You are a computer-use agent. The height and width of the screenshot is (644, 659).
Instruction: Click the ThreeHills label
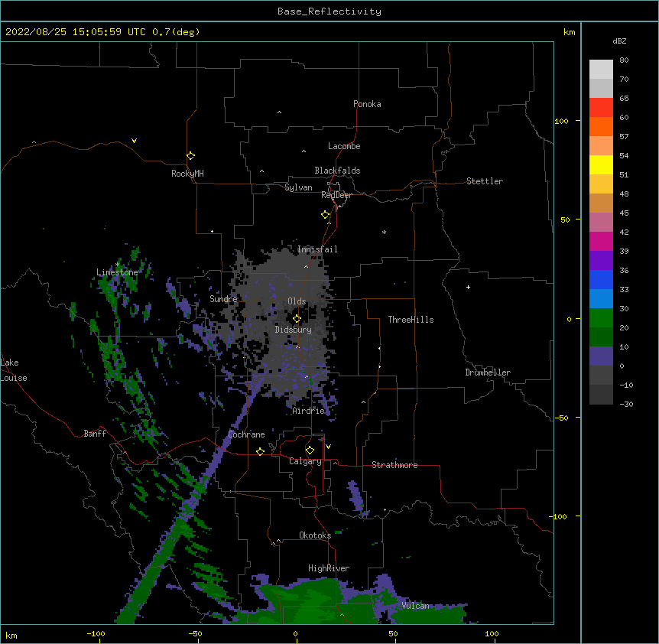(411, 320)
